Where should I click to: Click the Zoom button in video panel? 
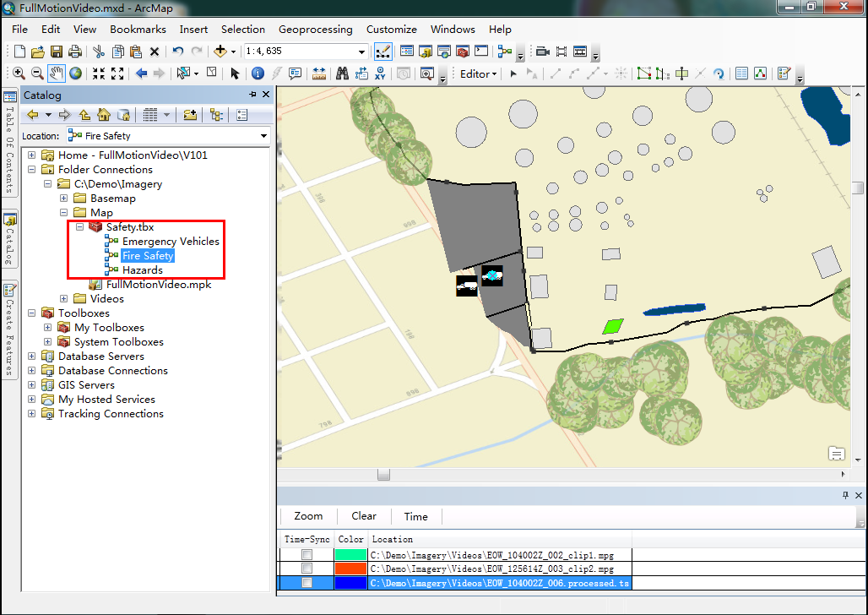coord(308,516)
